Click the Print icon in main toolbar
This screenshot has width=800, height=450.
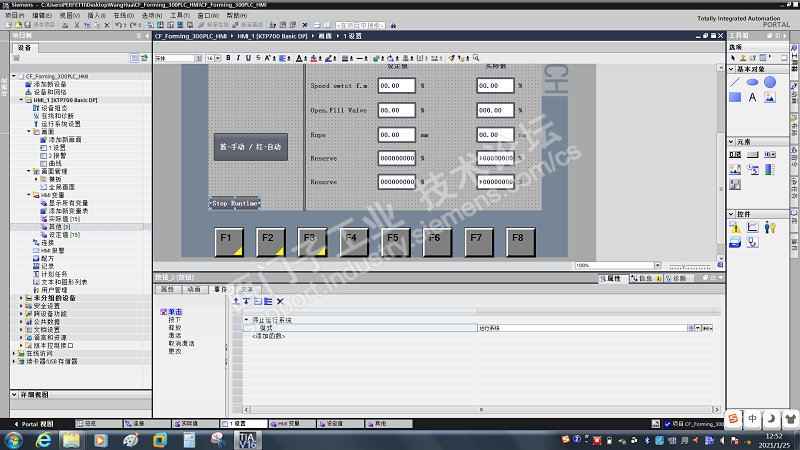pyautogui.click(x=65, y=25)
